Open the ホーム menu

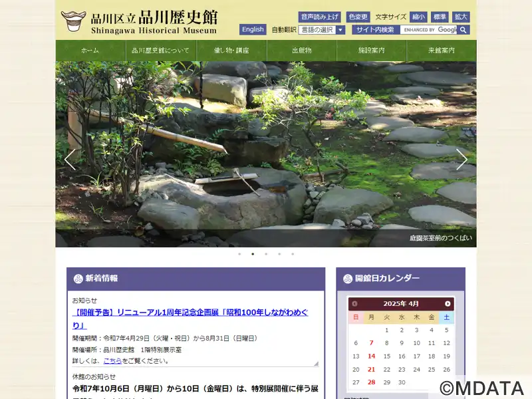click(90, 51)
